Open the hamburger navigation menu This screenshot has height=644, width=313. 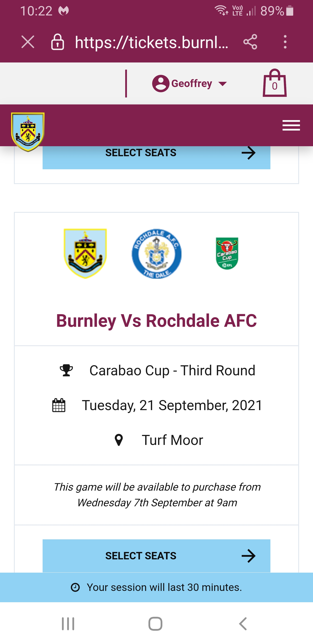pos(291,126)
